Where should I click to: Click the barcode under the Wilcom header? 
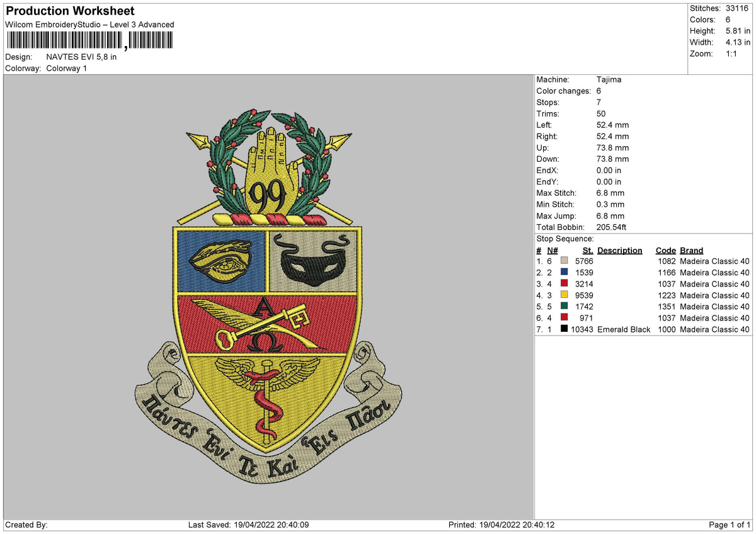tap(89, 40)
